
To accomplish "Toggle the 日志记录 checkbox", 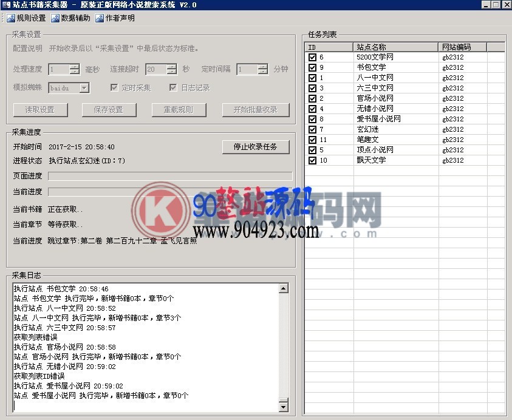I will click(173, 87).
